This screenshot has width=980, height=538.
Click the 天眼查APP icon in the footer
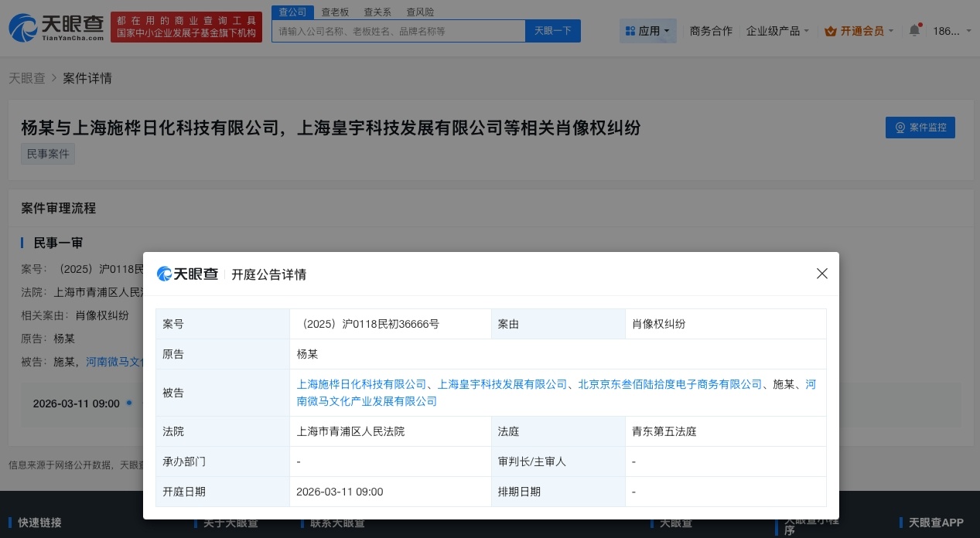[x=902, y=523]
